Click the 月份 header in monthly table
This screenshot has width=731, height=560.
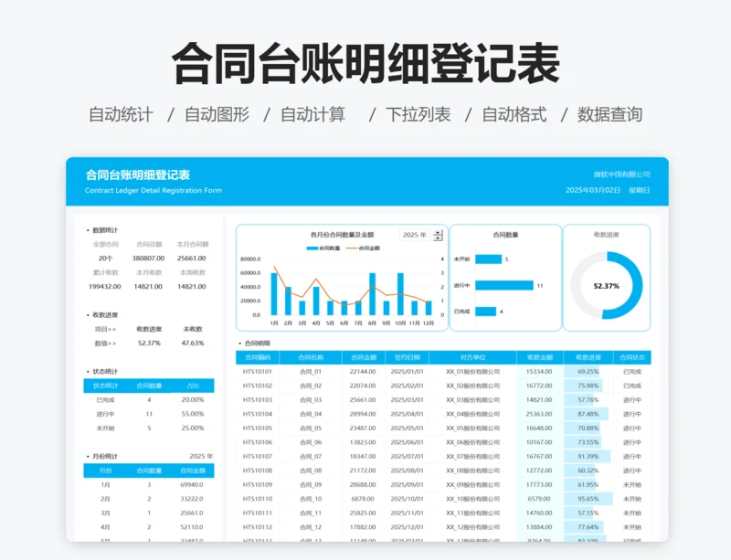point(105,470)
